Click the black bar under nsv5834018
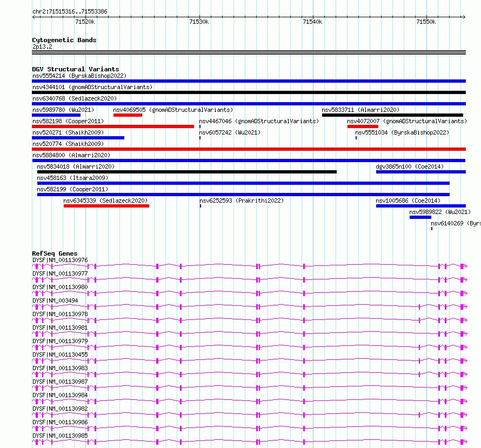This screenshot has width=481, height=448. (x=187, y=172)
